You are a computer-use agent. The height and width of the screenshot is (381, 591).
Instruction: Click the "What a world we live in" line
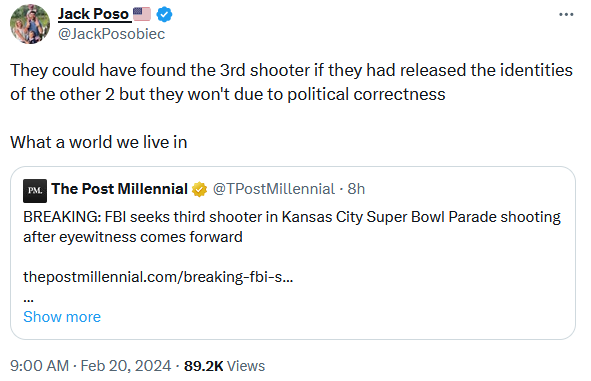click(x=99, y=142)
